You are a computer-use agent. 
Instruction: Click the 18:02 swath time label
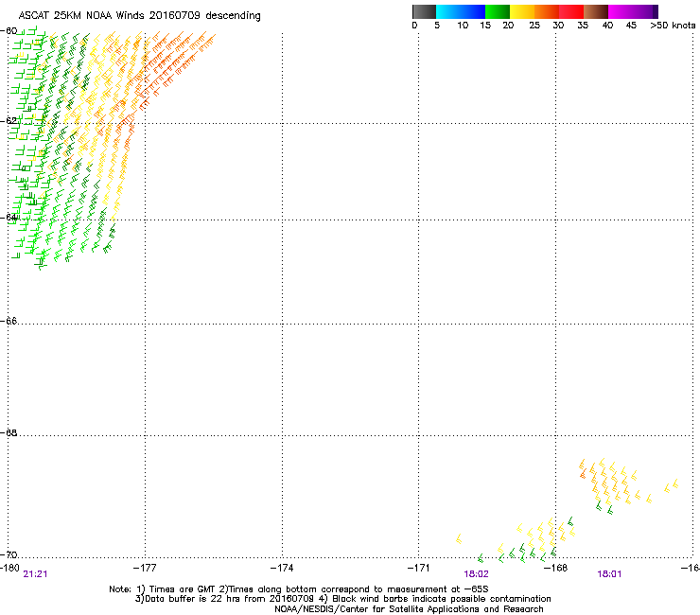(476, 574)
